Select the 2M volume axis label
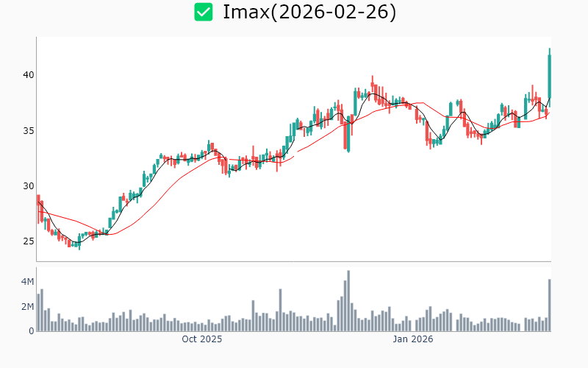Viewport: 588px width, 368px height. pyautogui.click(x=26, y=307)
